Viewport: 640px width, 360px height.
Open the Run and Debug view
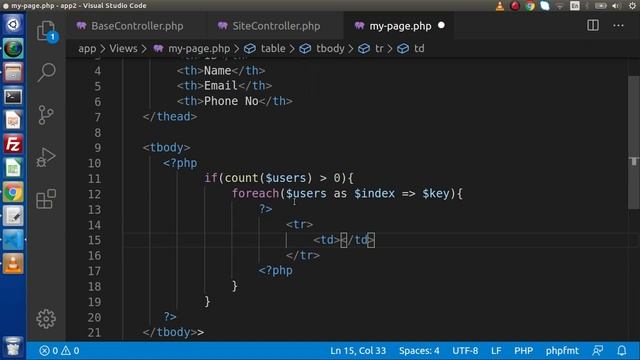point(46,157)
